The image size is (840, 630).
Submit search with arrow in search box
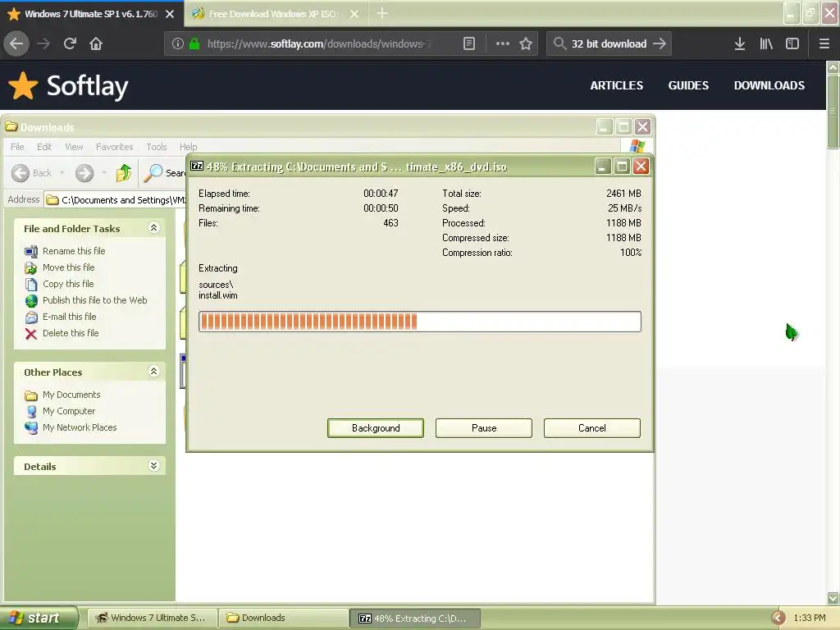pos(660,43)
